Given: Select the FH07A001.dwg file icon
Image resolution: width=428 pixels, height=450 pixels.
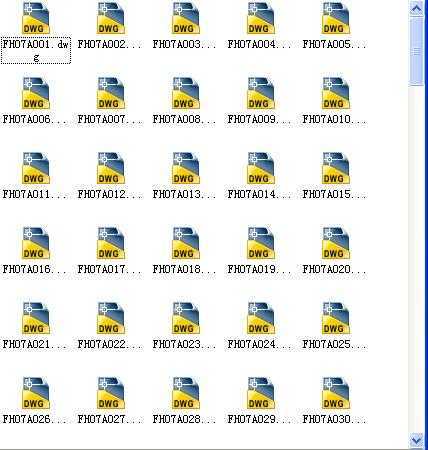Looking at the screenshot, I should point(36,18).
